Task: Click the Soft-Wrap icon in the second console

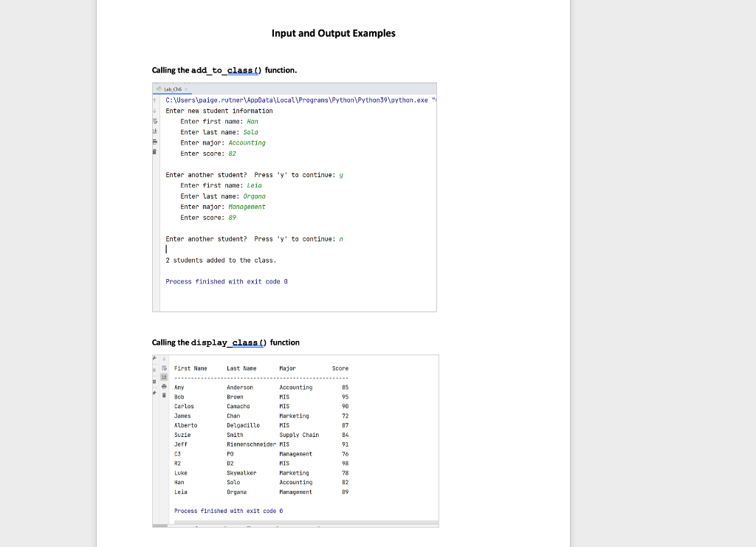Action: pos(165,368)
